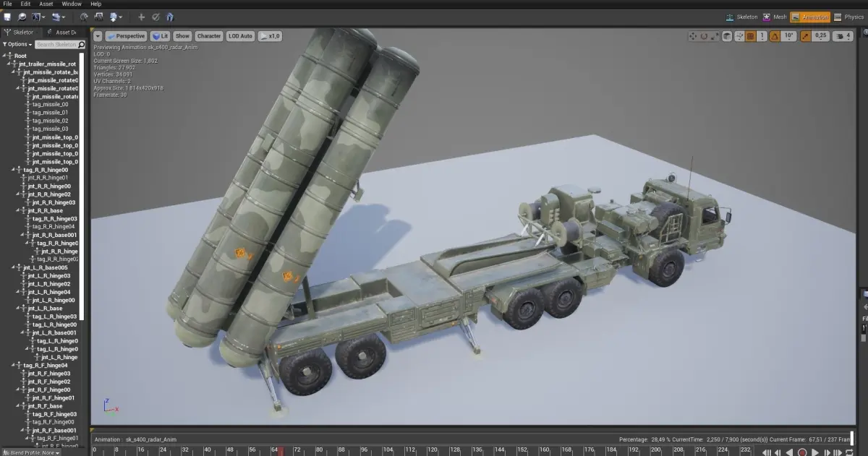
Task: Select the translate gizmo mode
Action: [x=693, y=36]
